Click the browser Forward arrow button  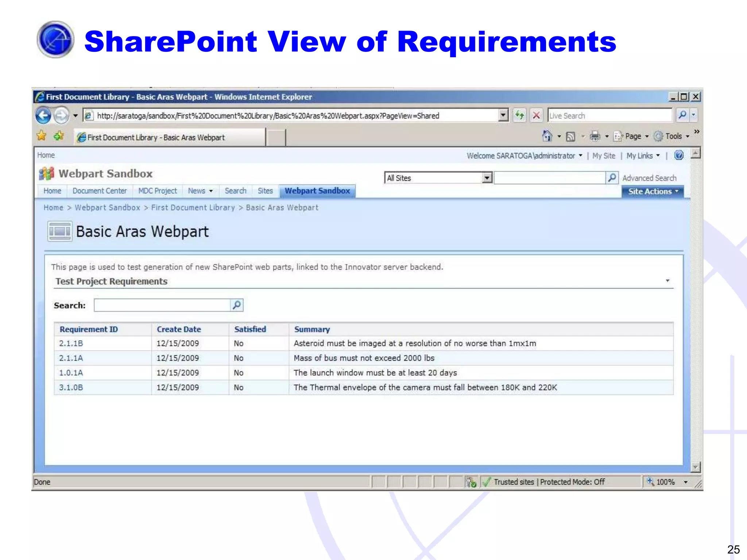coord(61,116)
